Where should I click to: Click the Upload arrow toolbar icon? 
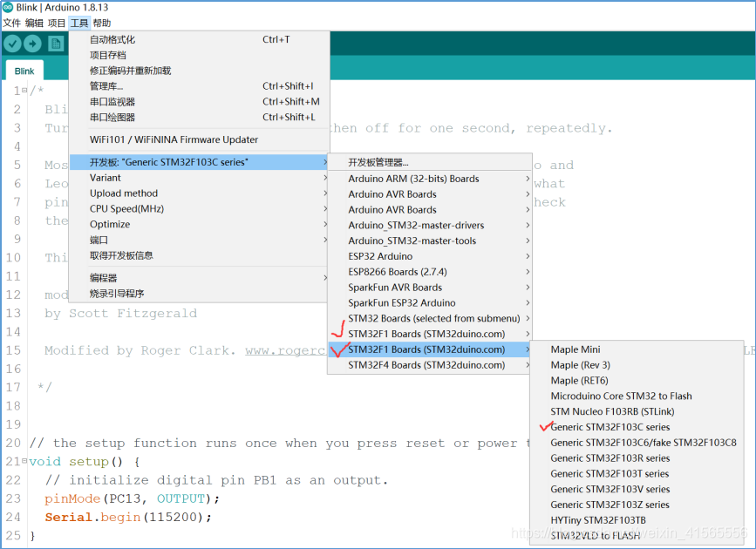[32, 44]
